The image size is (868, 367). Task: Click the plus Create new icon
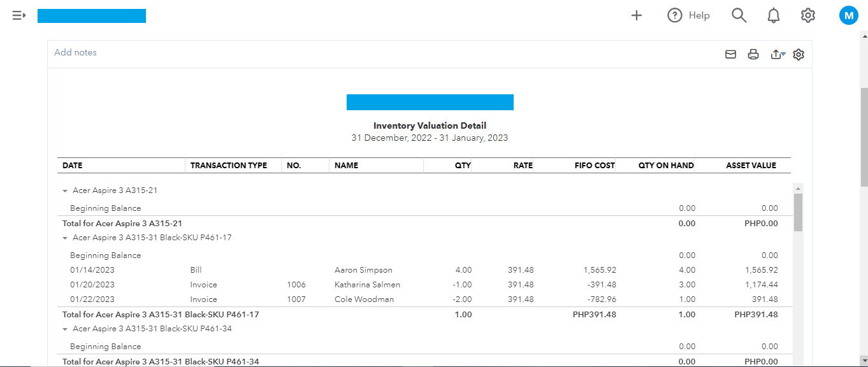click(x=636, y=15)
